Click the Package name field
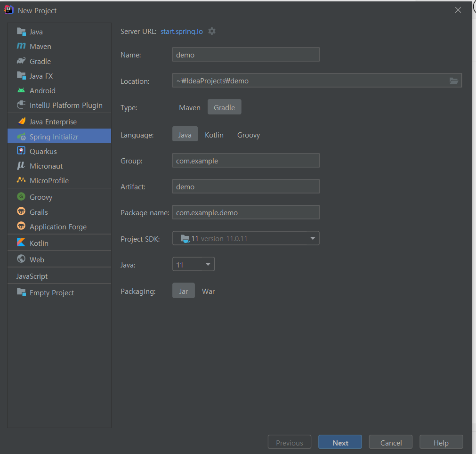The image size is (476, 454). [246, 212]
